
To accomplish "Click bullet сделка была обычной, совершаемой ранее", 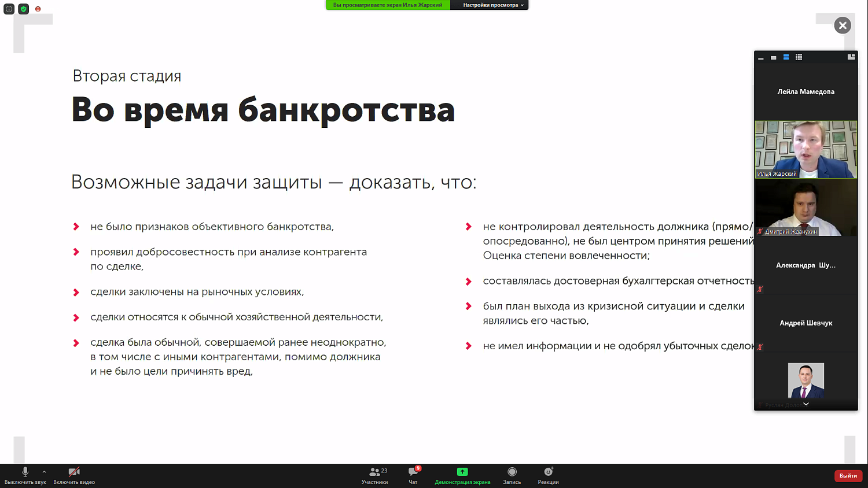I will coord(238,357).
